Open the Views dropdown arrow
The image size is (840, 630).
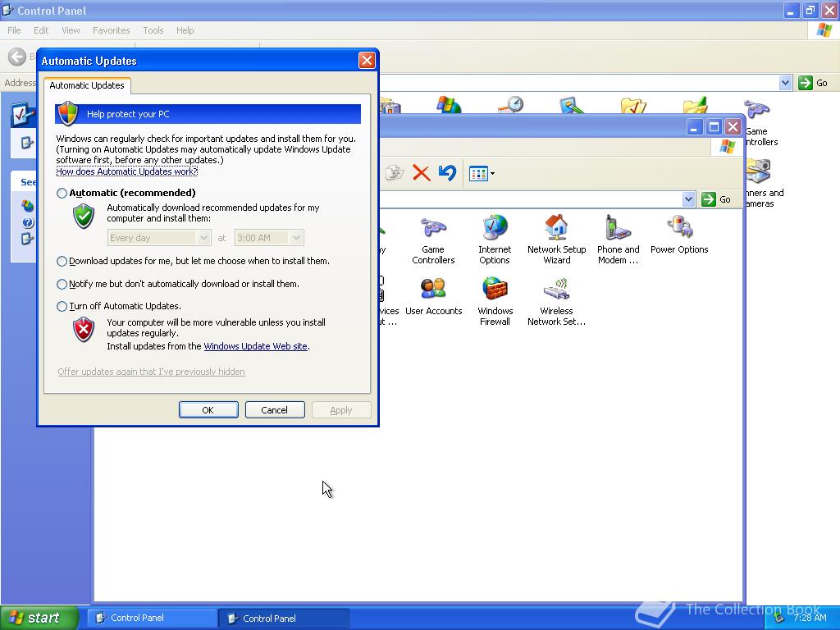tap(492, 173)
